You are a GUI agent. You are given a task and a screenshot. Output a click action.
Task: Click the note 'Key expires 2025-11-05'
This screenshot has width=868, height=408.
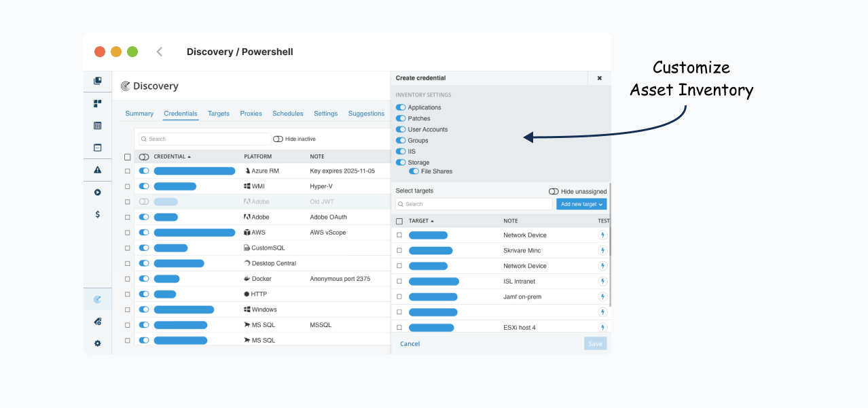pyautogui.click(x=342, y=171)
